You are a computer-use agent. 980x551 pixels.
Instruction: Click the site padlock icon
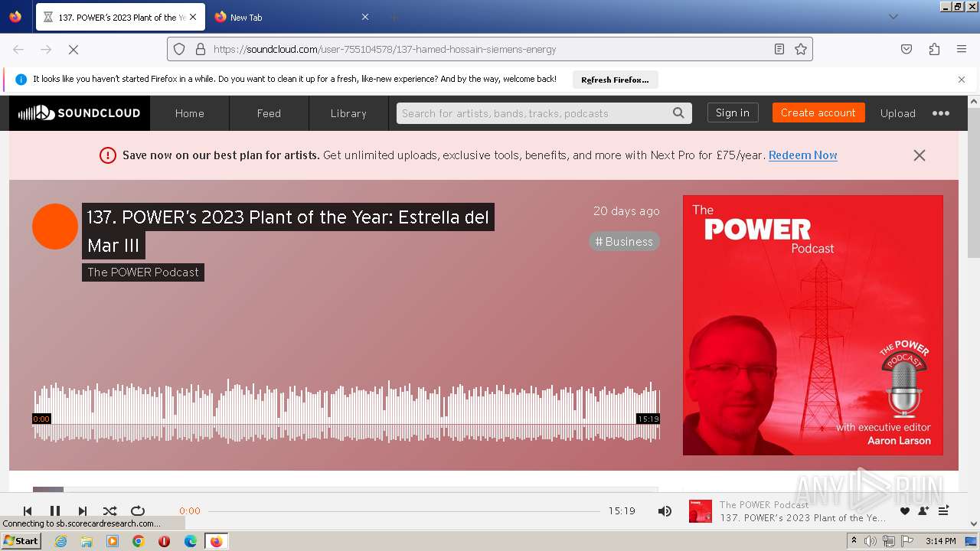(x=201, y=49)
